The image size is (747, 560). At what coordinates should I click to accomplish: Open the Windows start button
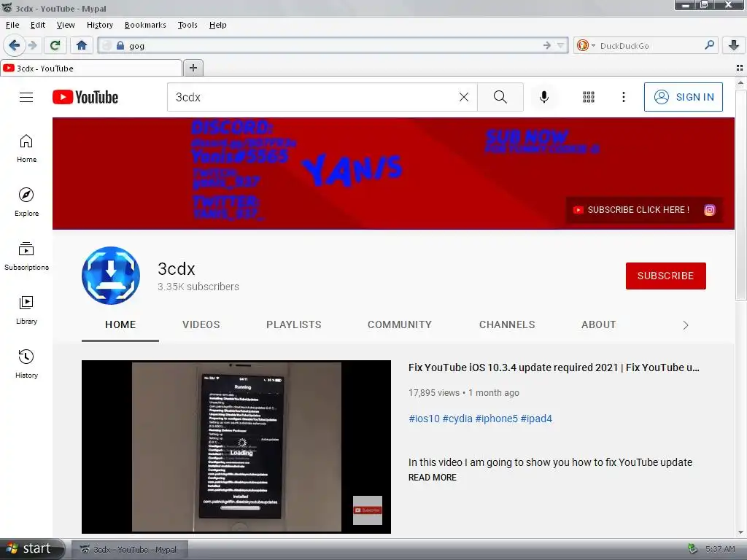[x=32, y=549]
